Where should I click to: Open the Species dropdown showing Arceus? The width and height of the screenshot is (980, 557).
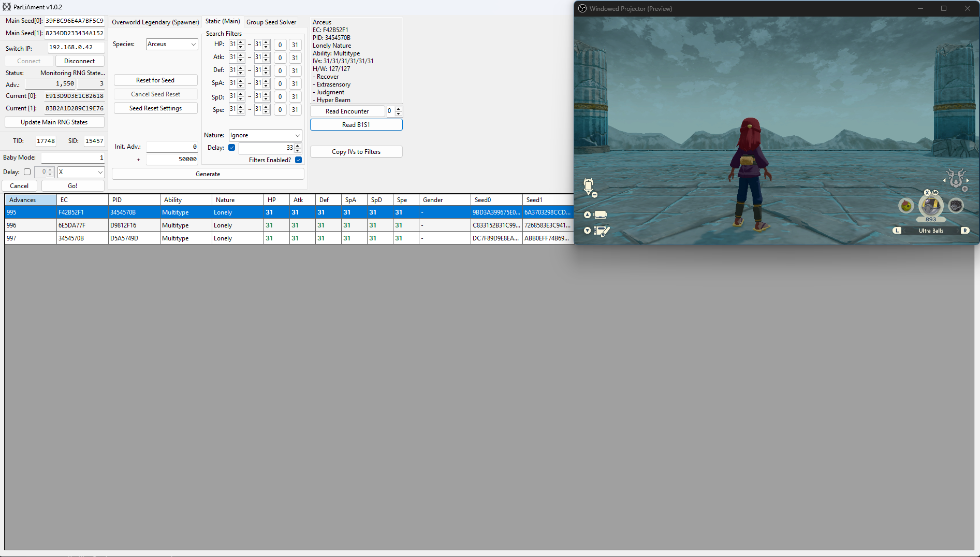pyautogui.click(x=172, y=44)
